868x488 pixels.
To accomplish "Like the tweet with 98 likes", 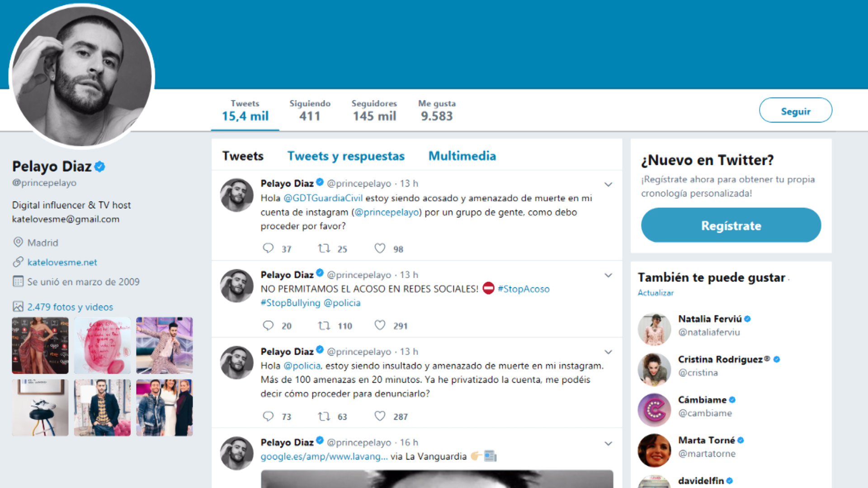I will pos(380,249).
